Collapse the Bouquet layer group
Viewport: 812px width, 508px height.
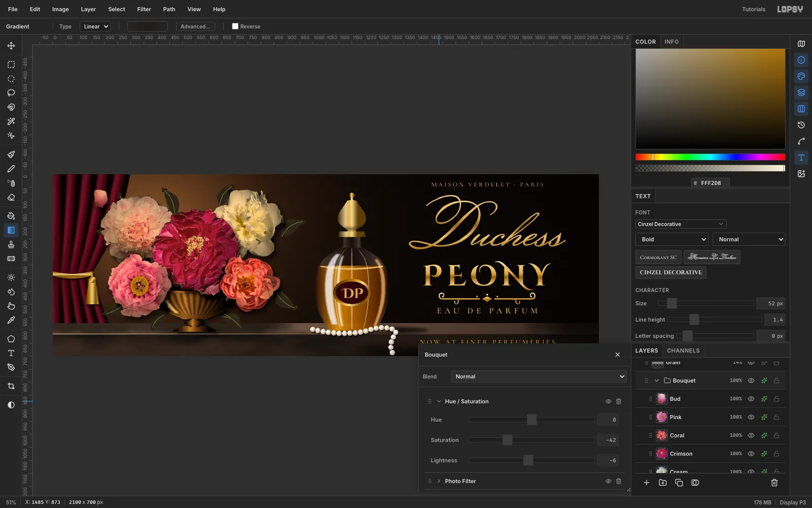(657, 380)
